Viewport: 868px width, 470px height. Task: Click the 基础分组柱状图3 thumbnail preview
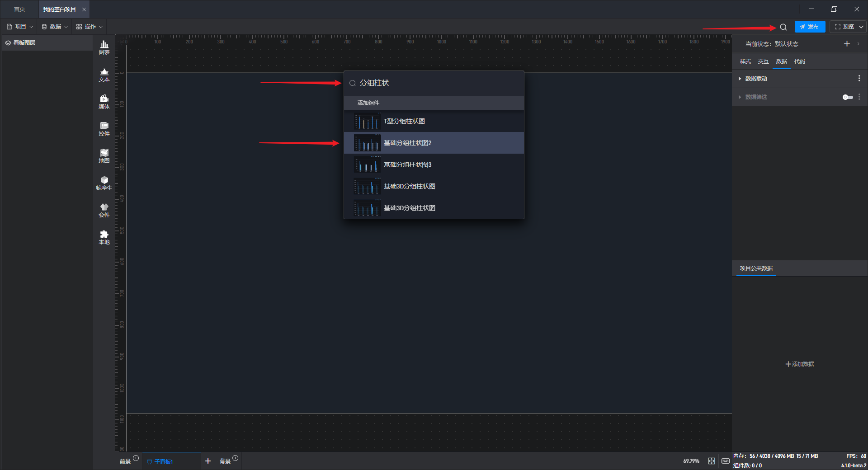(367, 164)
